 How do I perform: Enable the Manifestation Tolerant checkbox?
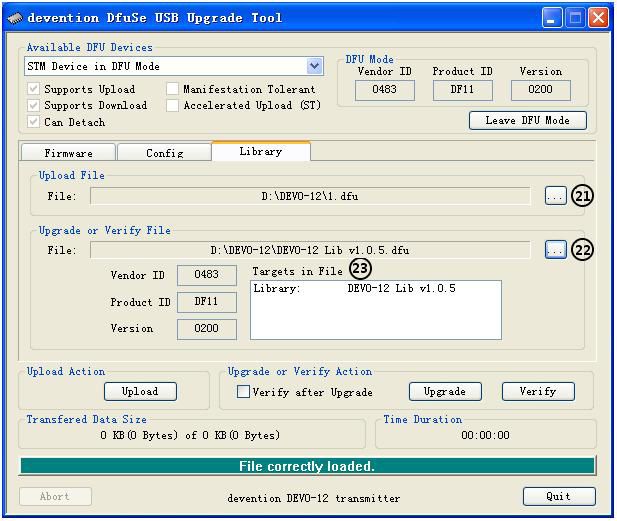(172, 89)
